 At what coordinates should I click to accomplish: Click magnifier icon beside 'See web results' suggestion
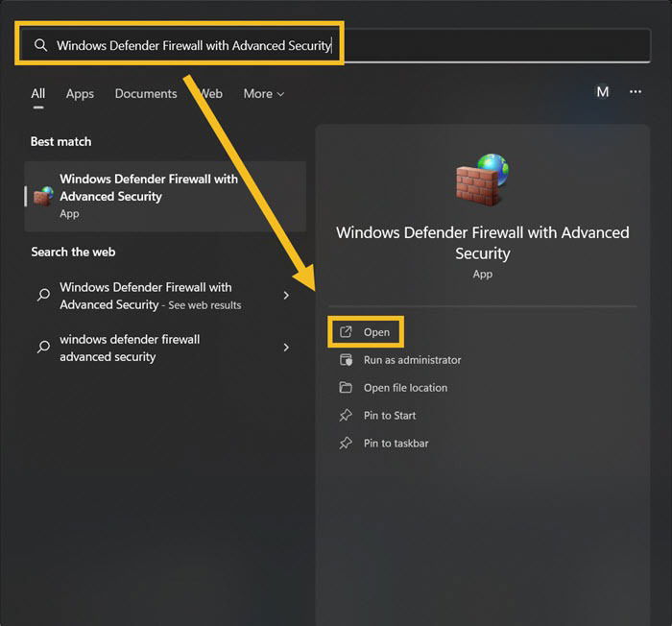pos(43,295)
